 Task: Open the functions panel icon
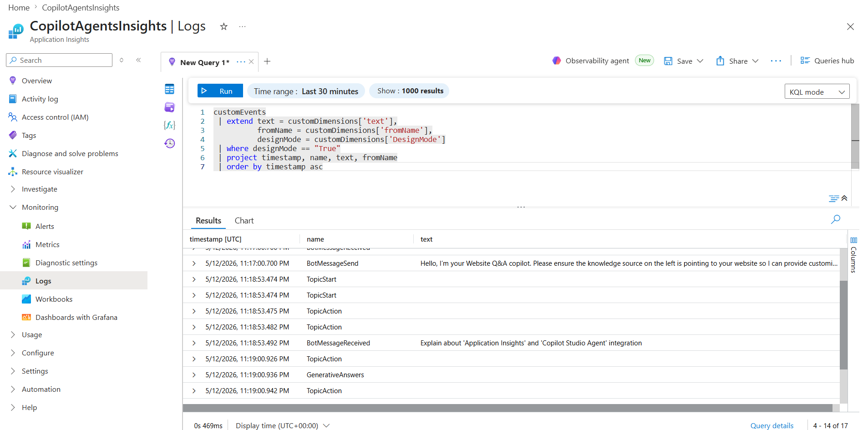tap(169, 125)
